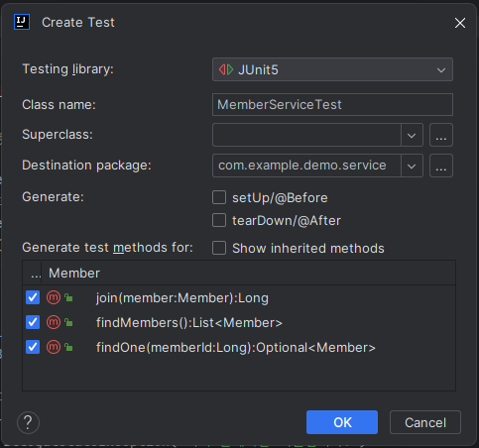
Task: Enable tearDown/@After generation
Action: click(219, 220)
